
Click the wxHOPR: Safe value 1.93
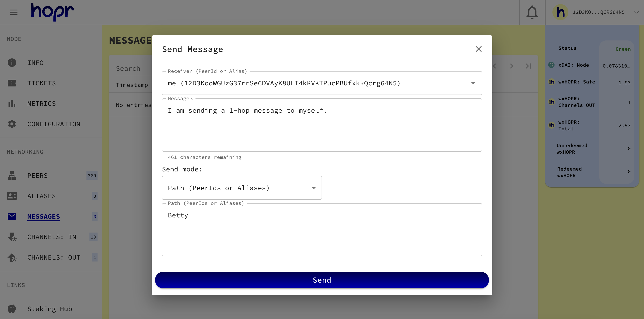[x=624, y=82]
